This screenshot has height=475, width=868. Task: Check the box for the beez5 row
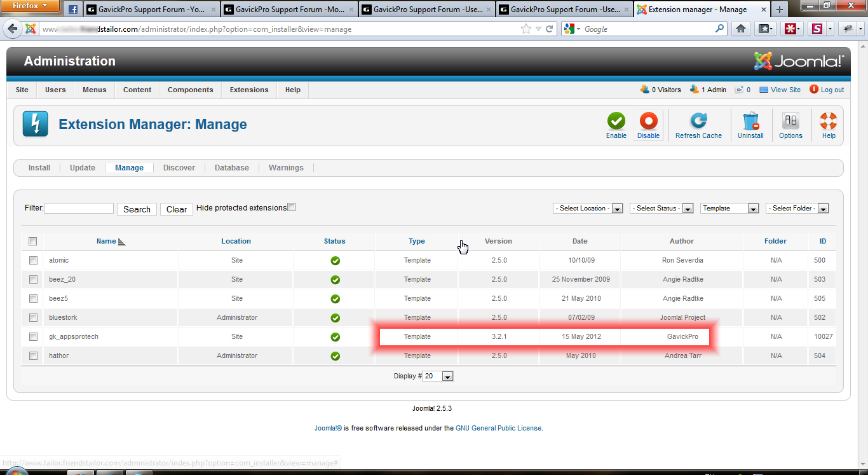[x=33, y=298]
